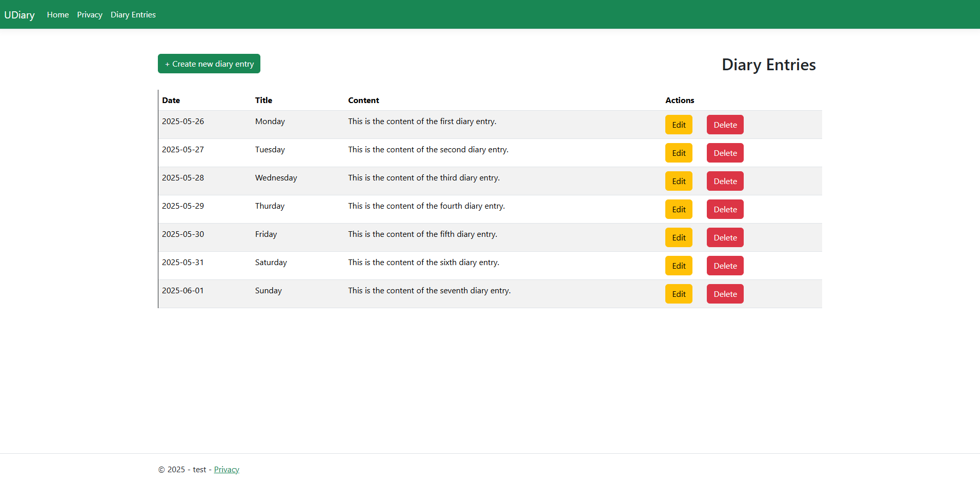The height and width of the screenshot is (483, 980).
Task: Delete the Monday diary entry
Action: point(725,125)
